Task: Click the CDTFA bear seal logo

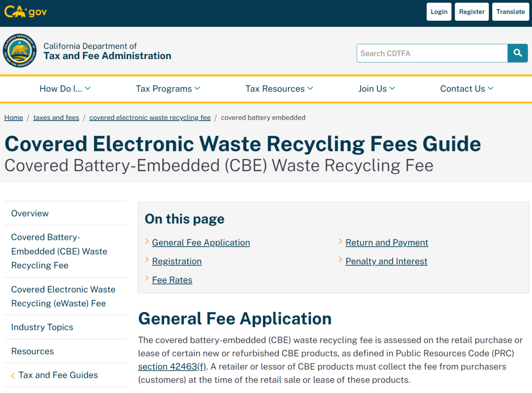Action: [x=20, y=51]
